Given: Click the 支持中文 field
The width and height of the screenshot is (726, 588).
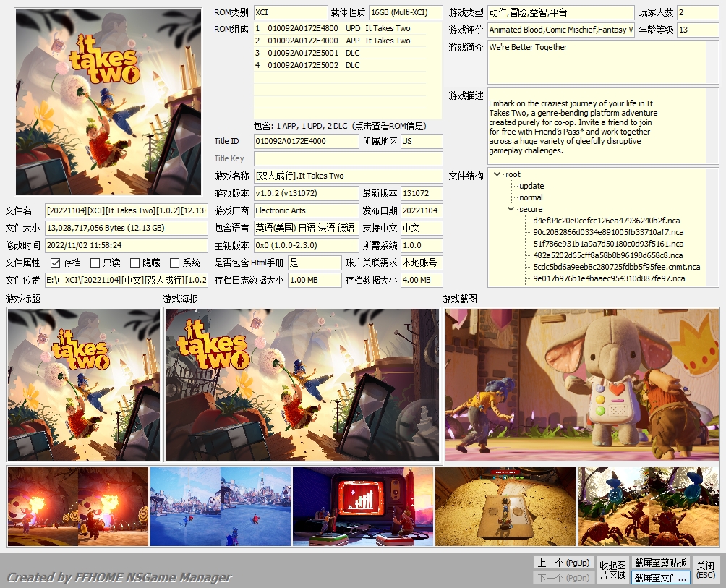Looking at the screenshot, I should [422, 229].
